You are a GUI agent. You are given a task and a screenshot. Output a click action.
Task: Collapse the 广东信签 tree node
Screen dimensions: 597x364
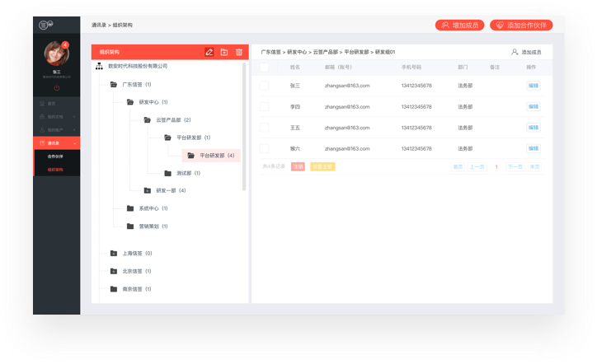[x=114, y=84]
